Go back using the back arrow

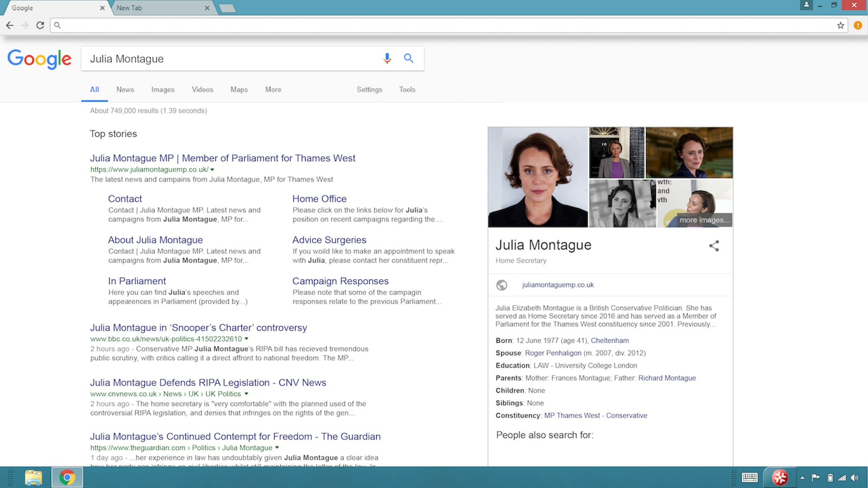[10, 25]
